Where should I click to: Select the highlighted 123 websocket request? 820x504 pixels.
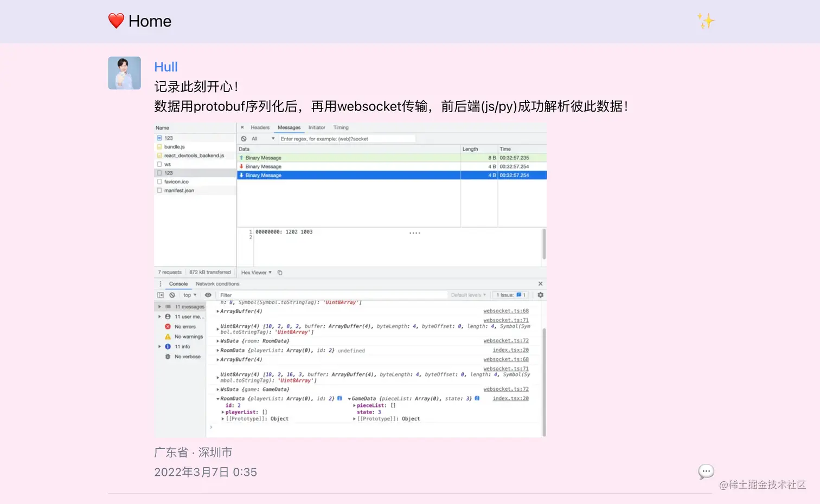195,173
